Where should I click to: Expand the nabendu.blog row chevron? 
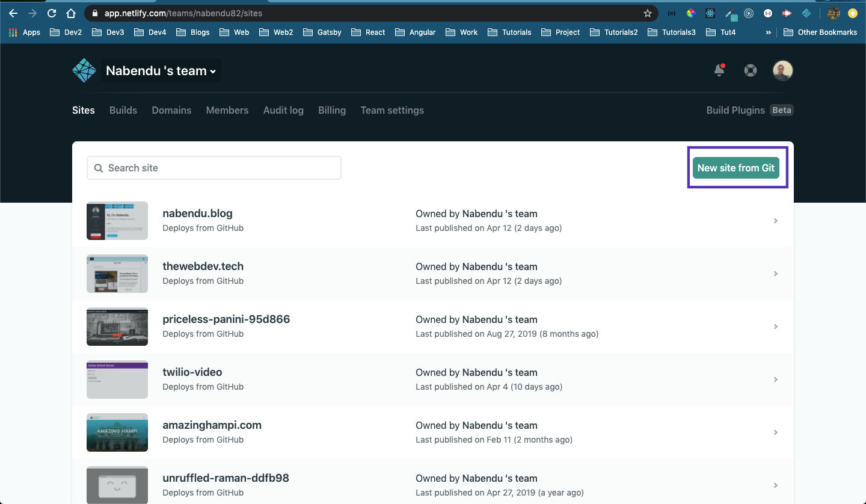[776, 221]
